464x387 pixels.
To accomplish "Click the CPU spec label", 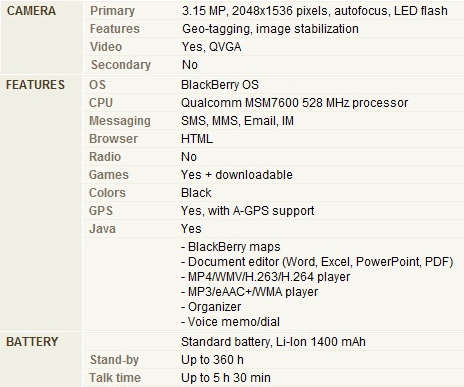I will click(x=101, y=103).
